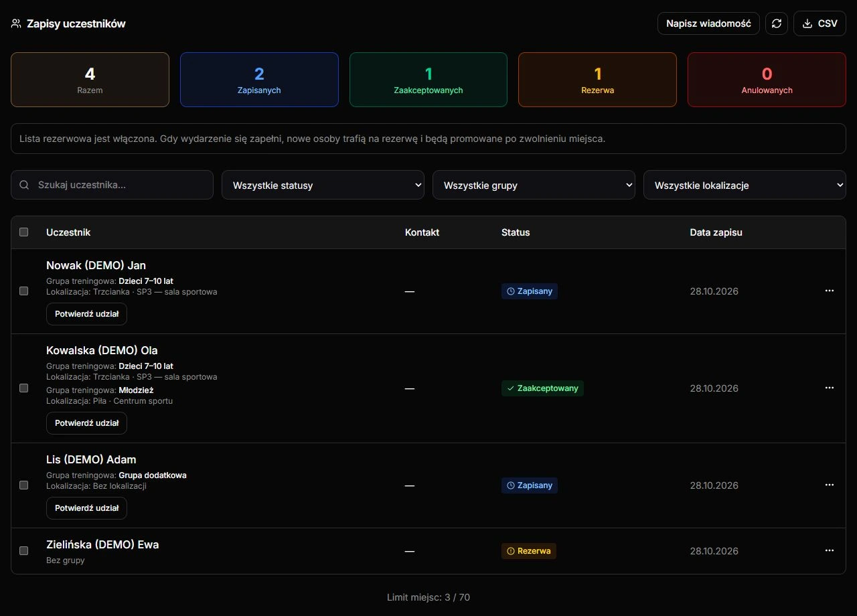Click the search magnifier icon

[25, 185]
